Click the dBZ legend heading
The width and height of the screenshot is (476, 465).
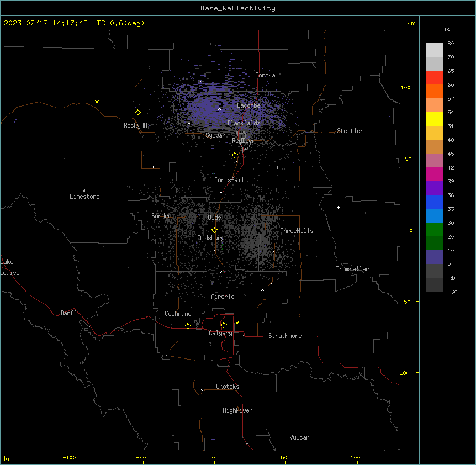447,29
